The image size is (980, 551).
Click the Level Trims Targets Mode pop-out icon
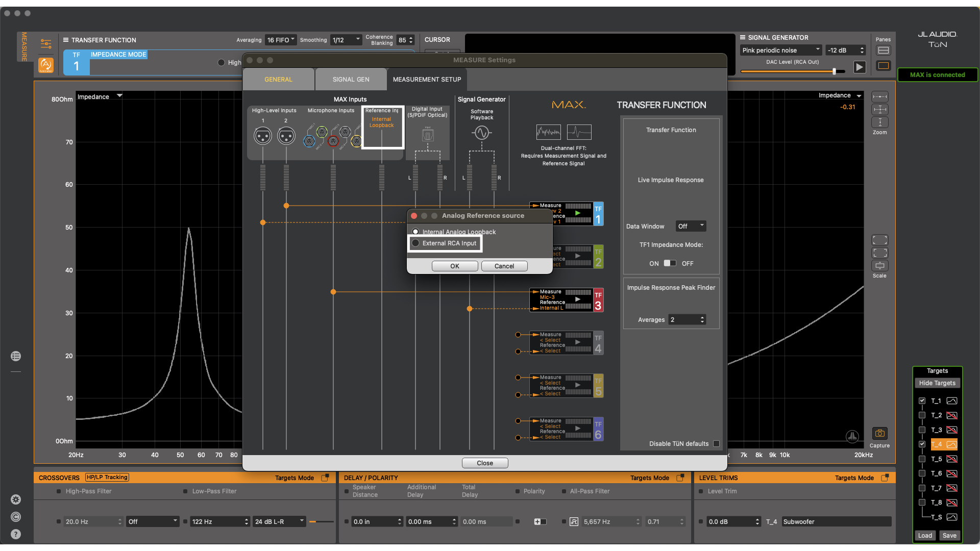tap(885, 478)
